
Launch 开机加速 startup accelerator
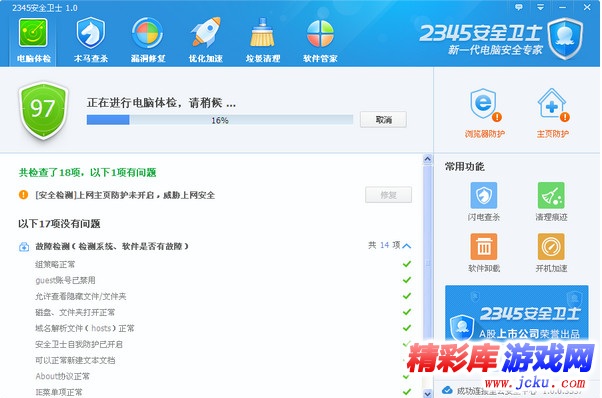[551, 253]
